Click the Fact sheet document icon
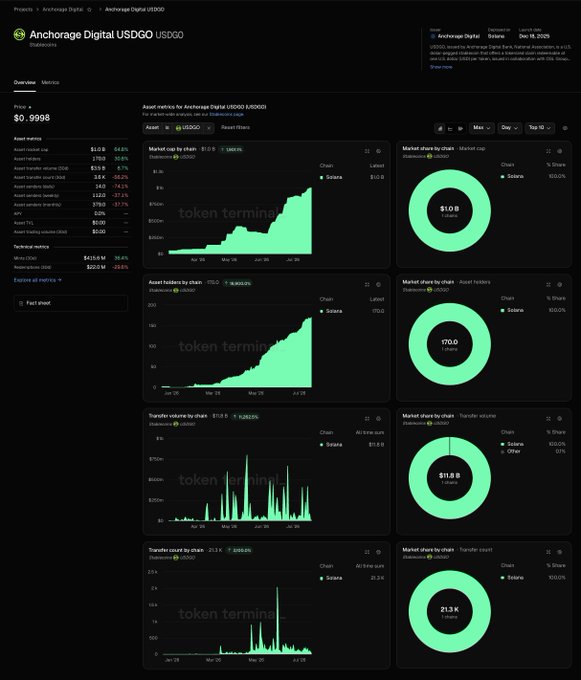 pyautogui.click(x=21, y=304)
